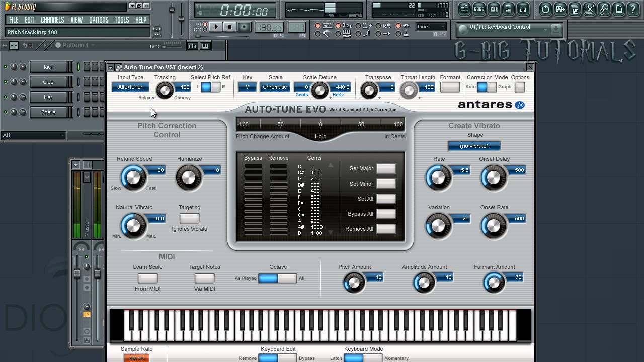Select the SONG mode radio
The height and width of the screenshot is (362, 644).
(x=205, y=30)
